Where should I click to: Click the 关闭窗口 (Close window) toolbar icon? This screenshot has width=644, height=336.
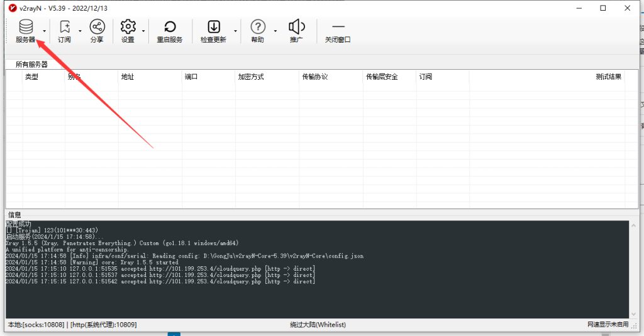click(338, 31)
